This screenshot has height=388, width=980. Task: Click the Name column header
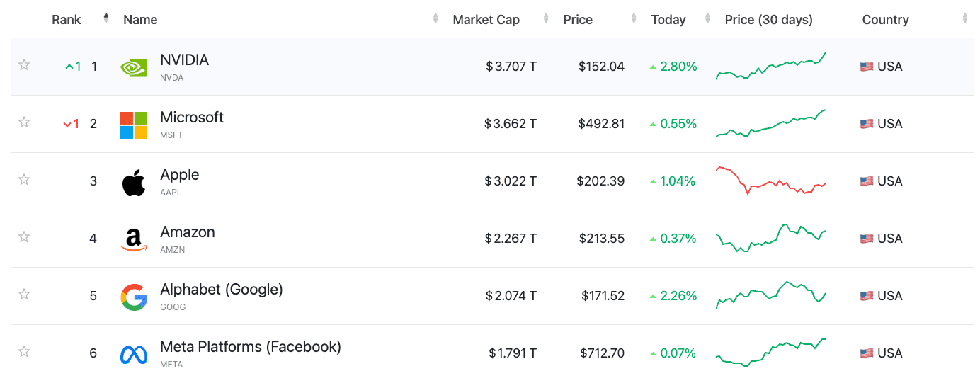point(140,20)
